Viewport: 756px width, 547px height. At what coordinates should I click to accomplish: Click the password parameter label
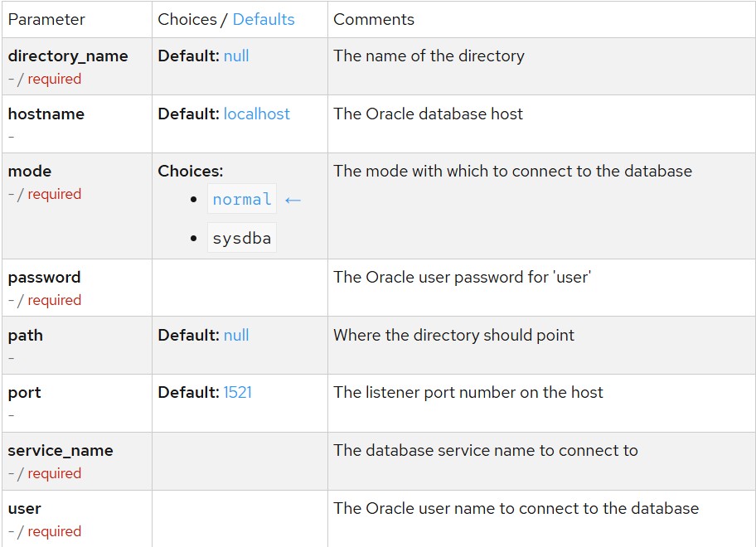(44, 278)
